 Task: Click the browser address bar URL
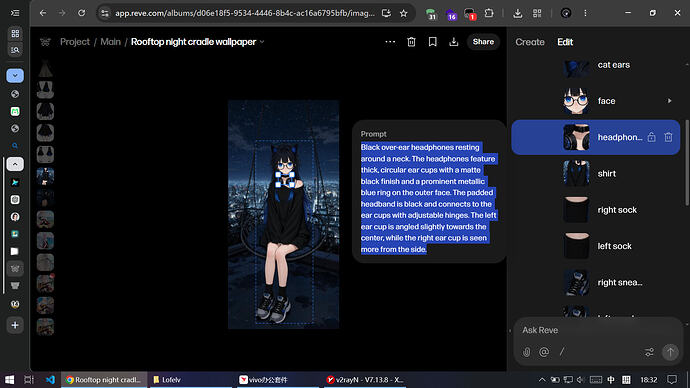pos(245,13)
